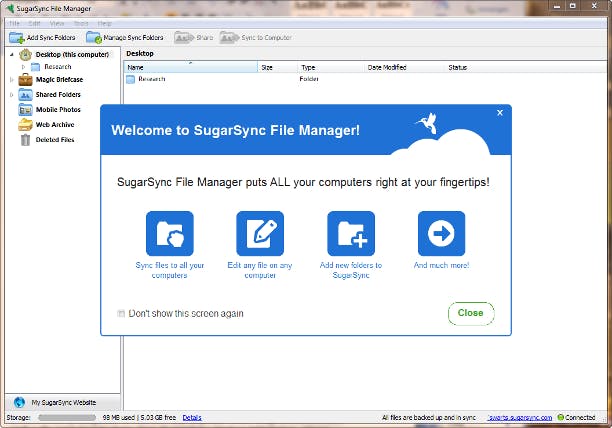Select the Shared Folders label
Screen dimensions: 612x428
pos(58,95)
